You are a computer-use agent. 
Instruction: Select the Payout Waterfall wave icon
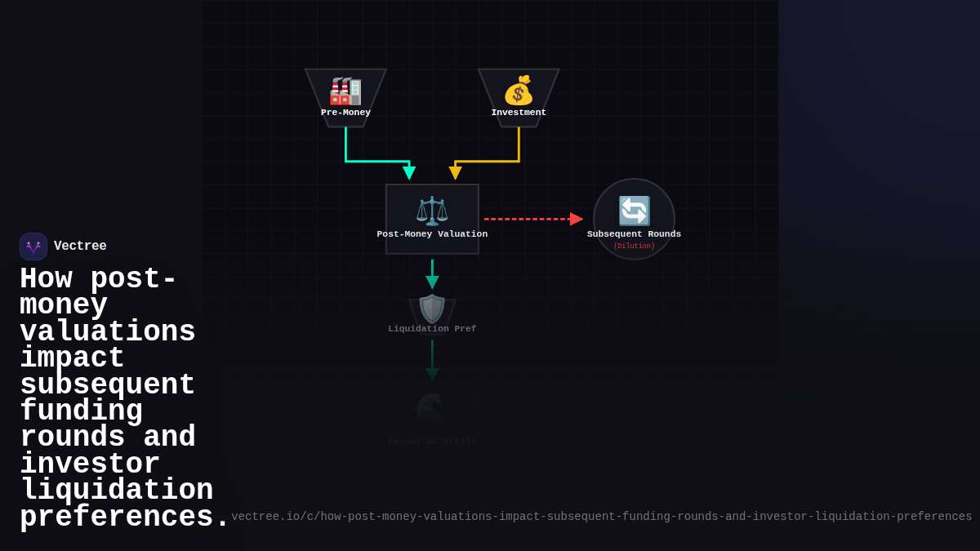coord(432,408)
